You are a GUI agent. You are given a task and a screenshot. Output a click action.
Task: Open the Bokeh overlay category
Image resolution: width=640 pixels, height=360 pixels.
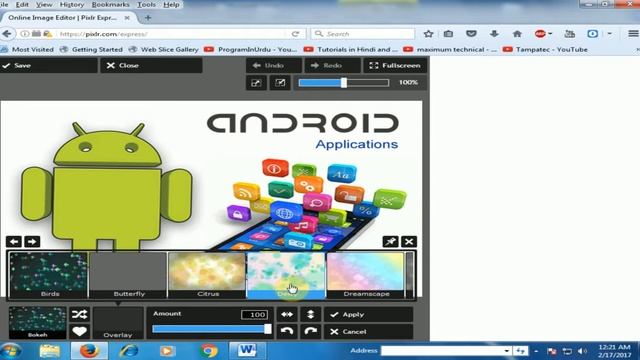tap(38, 323)
